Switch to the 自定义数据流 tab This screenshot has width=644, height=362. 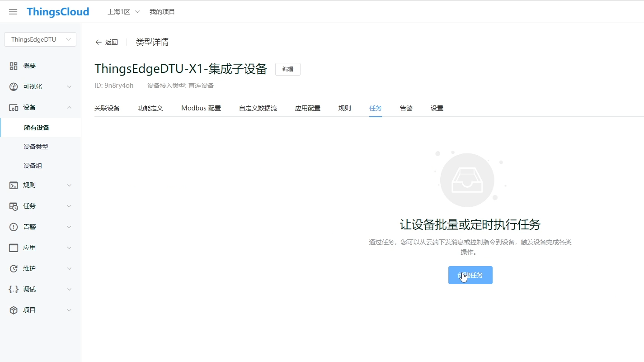pos(258,108)
